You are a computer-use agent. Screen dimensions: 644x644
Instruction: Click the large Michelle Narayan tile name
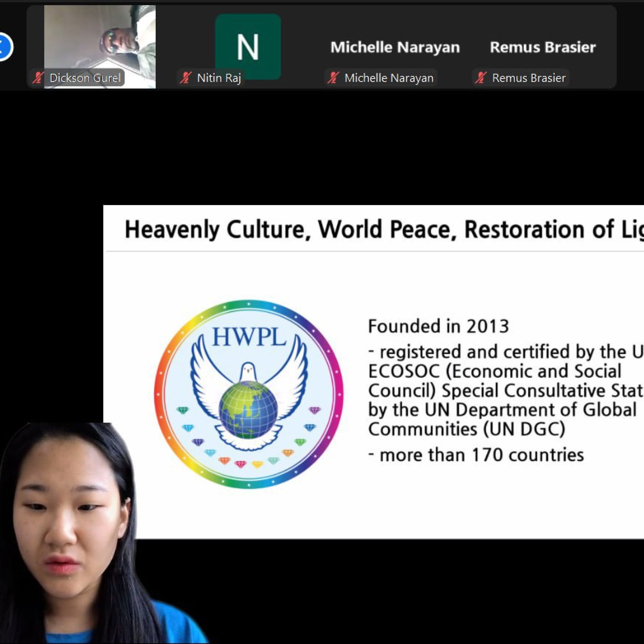(395, 47)
